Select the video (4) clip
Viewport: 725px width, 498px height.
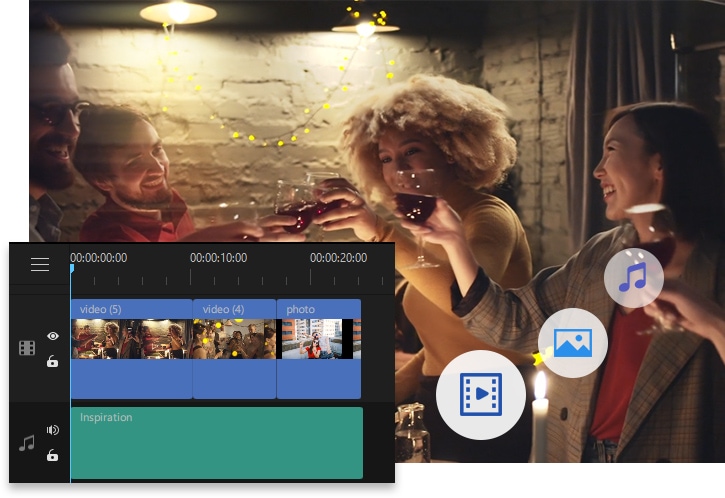pyautogui.click(x=234, y=348)
